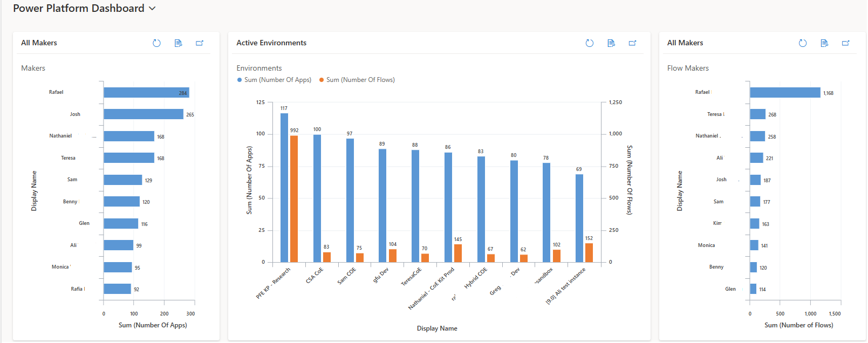Select the PFE KP - Research blue apps bar
This screenshot has height=343, width=868.
coord(284,188)
